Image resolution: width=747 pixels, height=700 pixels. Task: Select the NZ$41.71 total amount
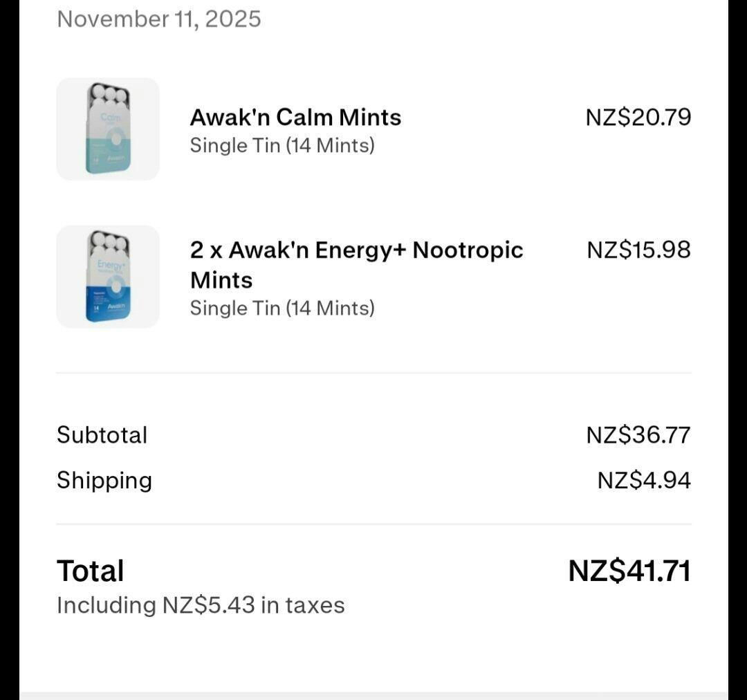629,571
